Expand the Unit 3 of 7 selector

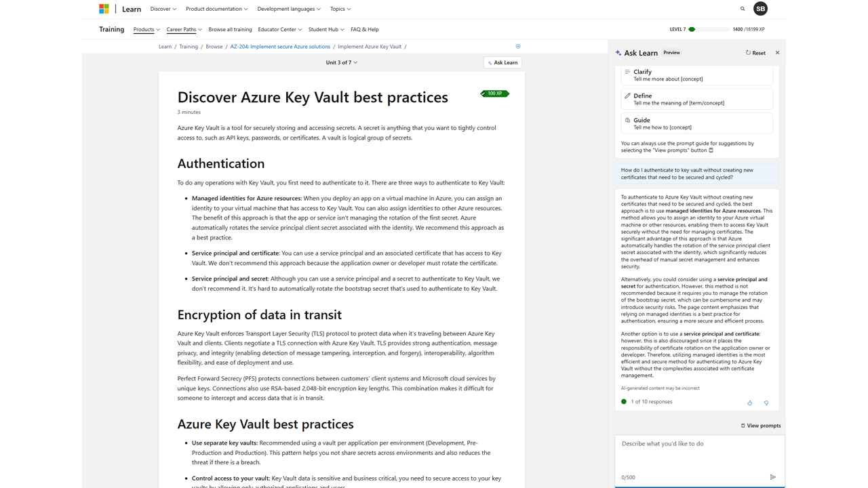coord(342,62)
